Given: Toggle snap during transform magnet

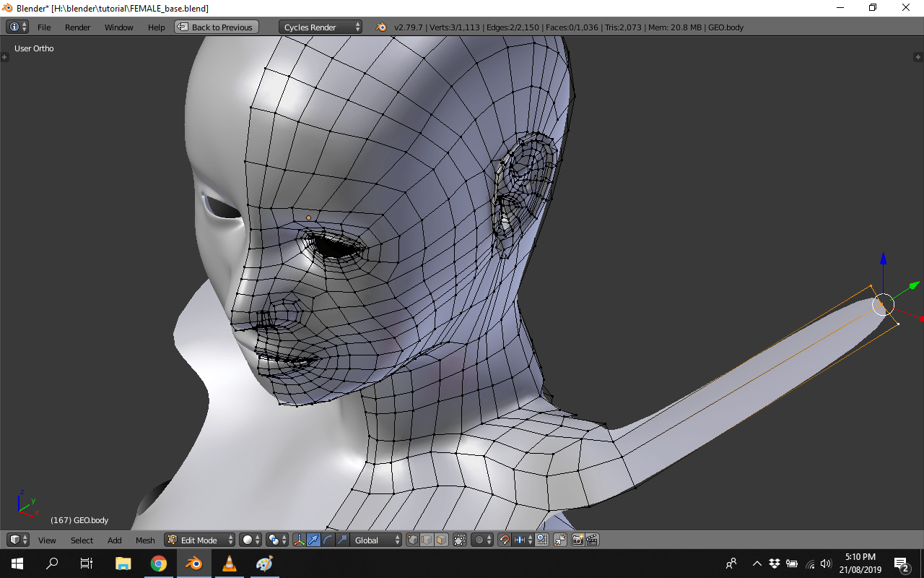Looking at the screenshot, I should 505,540.
